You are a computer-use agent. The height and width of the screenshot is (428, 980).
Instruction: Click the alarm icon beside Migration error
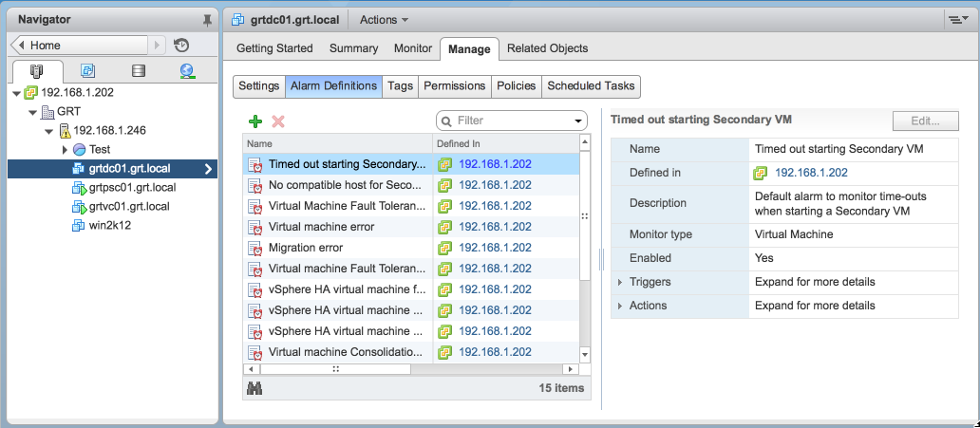coord(255,248)
